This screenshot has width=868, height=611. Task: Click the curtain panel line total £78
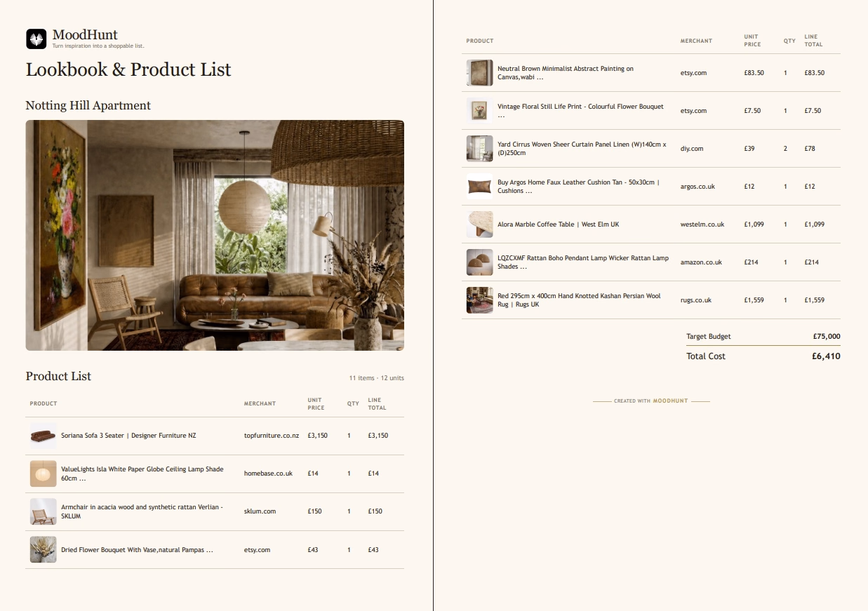tap(811, 149)
